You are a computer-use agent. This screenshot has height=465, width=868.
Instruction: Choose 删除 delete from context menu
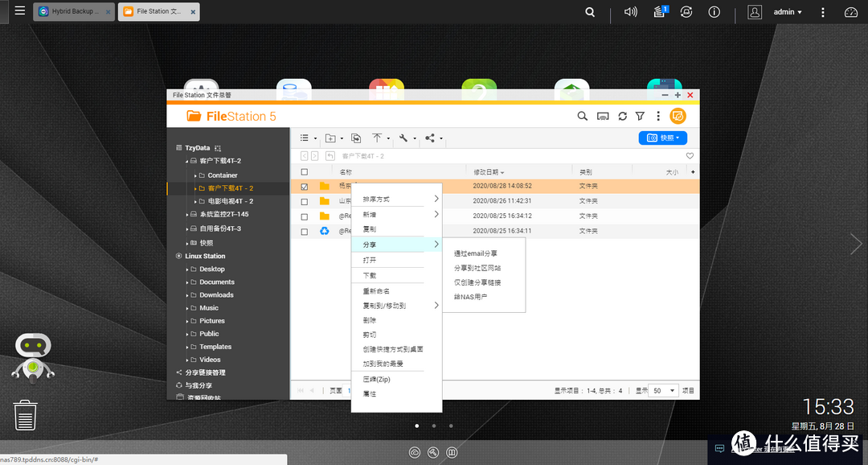point(396,320)
